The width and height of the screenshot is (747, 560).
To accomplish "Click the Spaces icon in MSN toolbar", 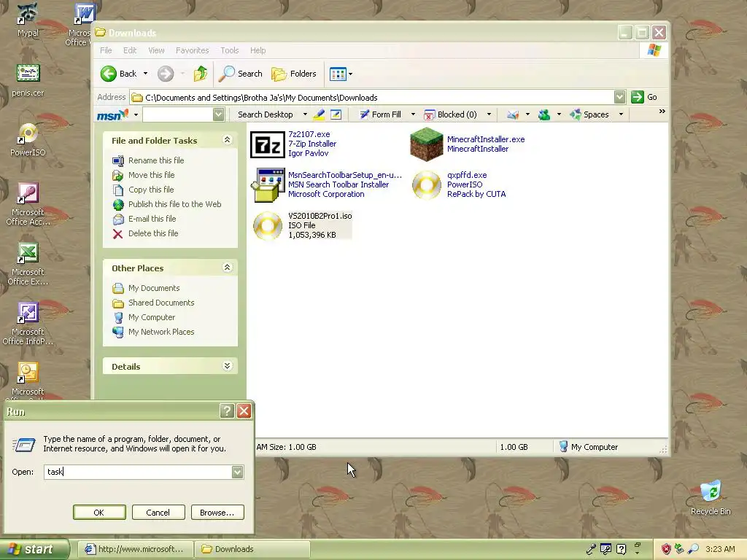I will pos(576,114).
